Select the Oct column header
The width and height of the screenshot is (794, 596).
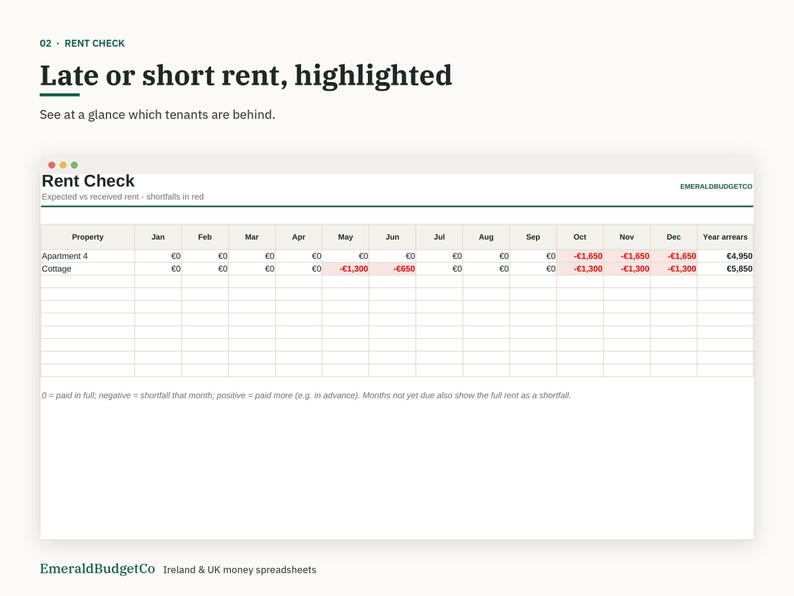(580, 237)
